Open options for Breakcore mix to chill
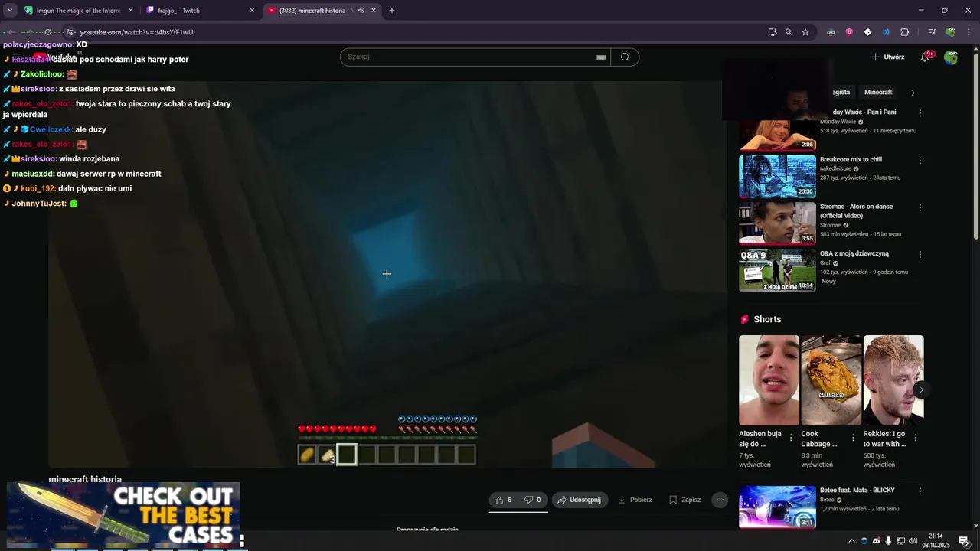This screenshot has height=551, width=980. click(x=920, y=161)
